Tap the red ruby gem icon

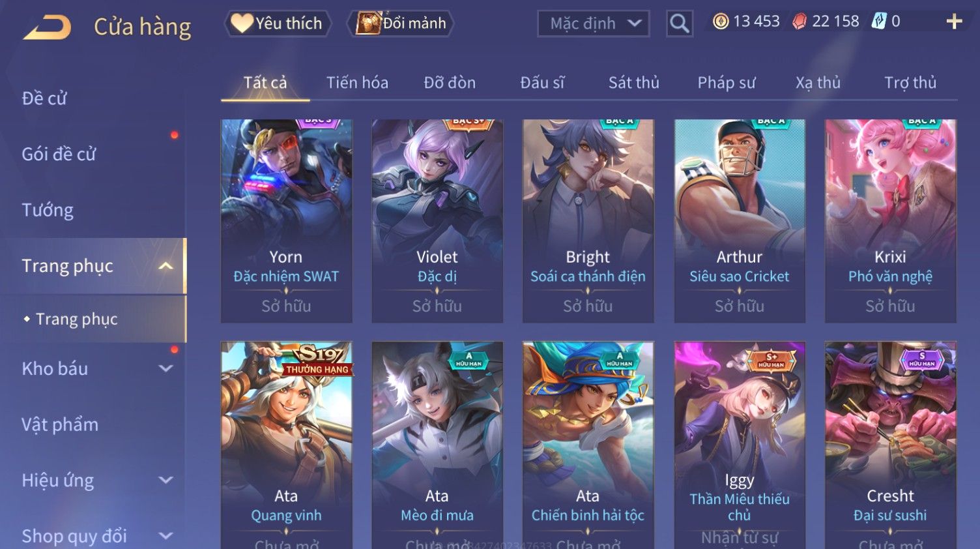pyautogui.click(x=799, y=22)
